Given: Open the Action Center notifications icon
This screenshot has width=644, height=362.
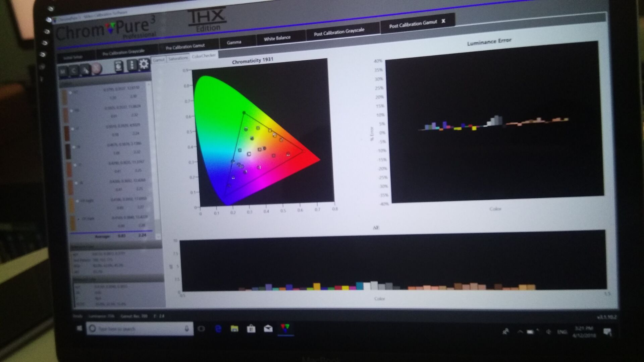Looking at the screenshot, I should pyautogui.click(x=607, y=332).
